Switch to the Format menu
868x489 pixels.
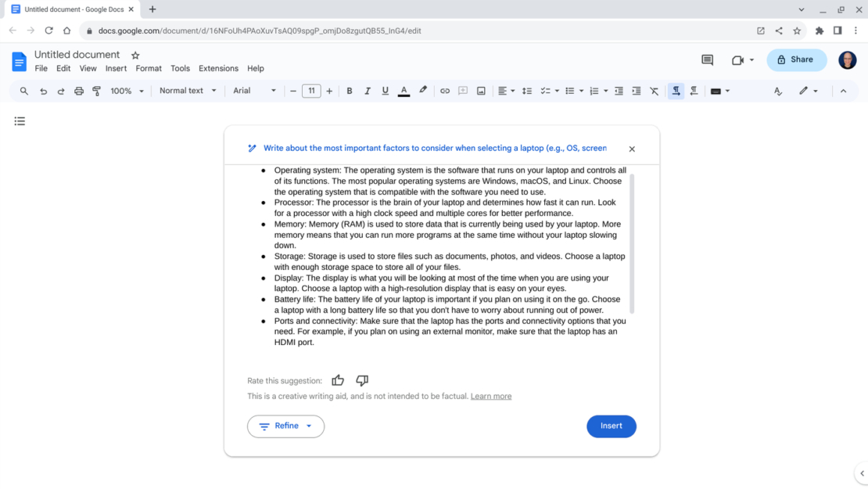pyautogui.click(x=149, y=68)
